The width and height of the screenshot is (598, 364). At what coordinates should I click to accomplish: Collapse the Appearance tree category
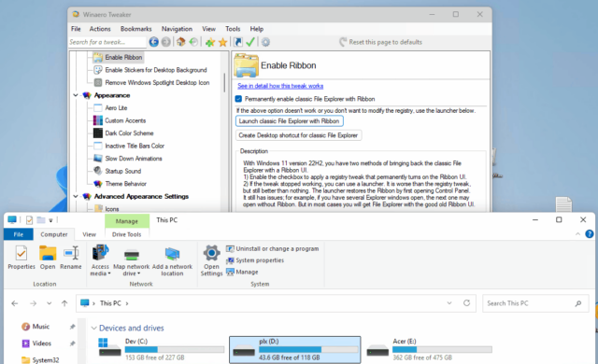[76, 95]
